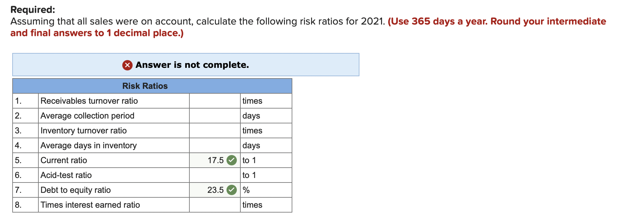Screen dimensions: 644x219
Task: Select the Acid-test ratio input box
Action: click(x=214, y=175)
